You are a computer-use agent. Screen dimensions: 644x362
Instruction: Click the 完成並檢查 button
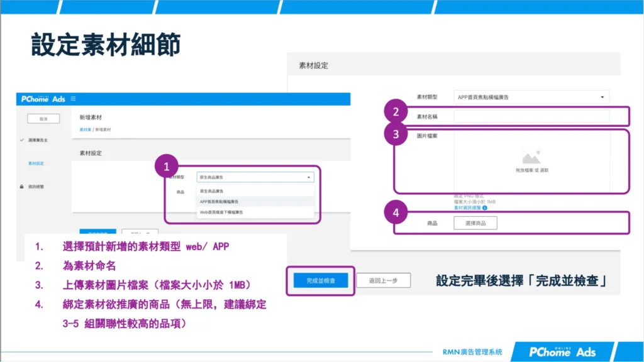(x=319, y=280)
